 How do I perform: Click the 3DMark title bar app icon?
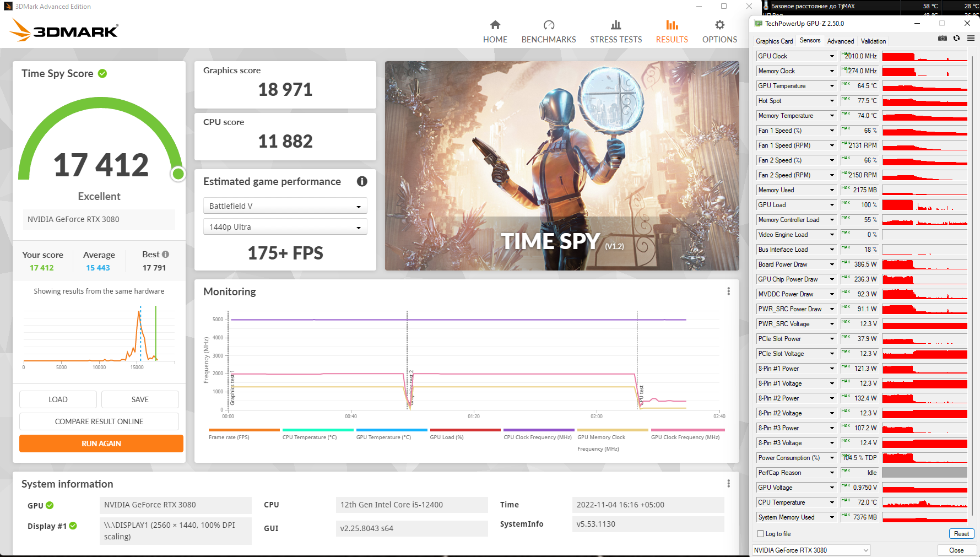click(x=8, y=7)
